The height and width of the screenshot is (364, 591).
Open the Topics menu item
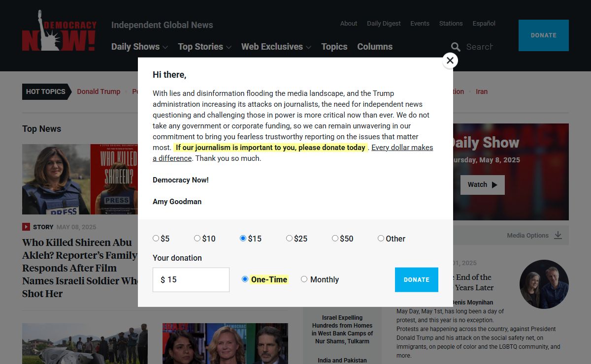[334, 47]
